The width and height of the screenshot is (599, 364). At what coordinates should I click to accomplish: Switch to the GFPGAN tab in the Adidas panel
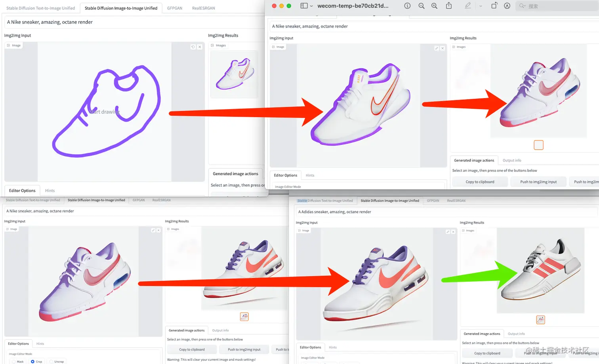pos(433,201)
